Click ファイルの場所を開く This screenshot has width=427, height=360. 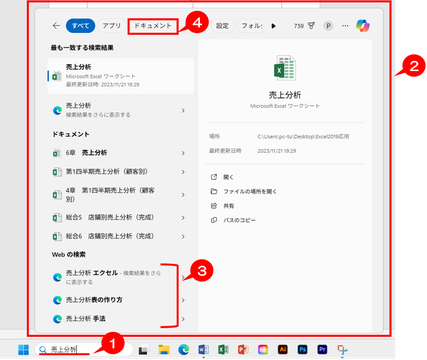click(250, 192)
